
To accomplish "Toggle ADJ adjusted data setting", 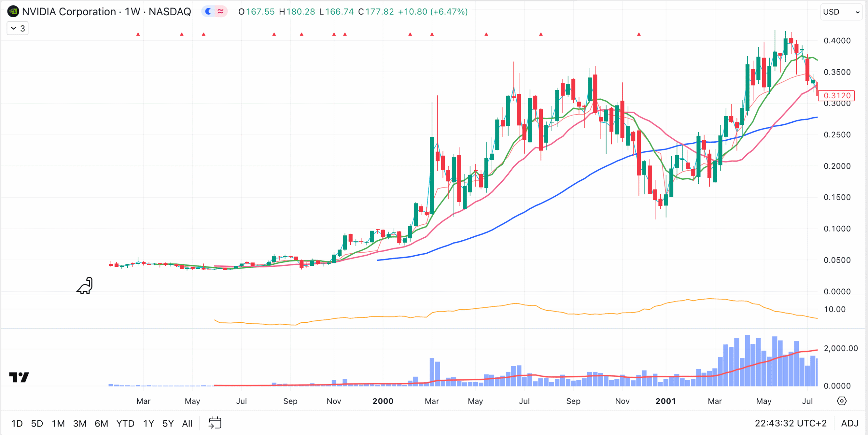I will coord(849,423).
